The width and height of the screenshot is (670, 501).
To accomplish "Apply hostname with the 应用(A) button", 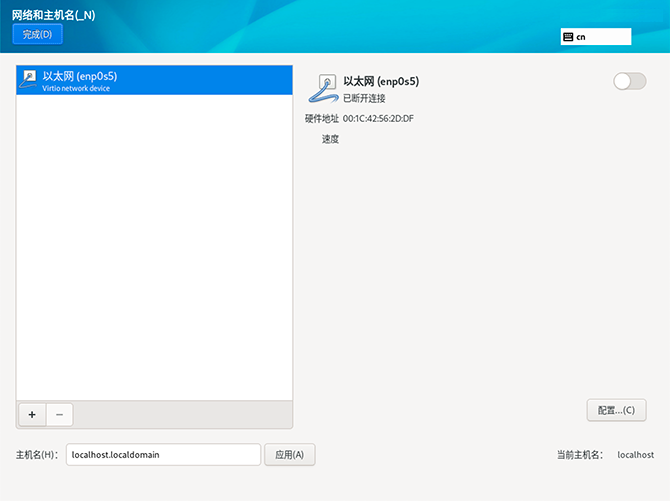I will pos(290,454).
